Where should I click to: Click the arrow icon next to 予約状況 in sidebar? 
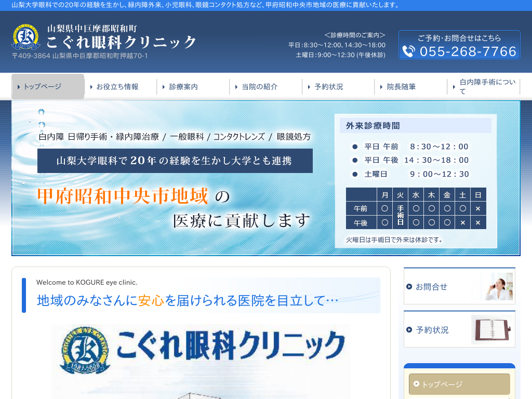(409, 330)
